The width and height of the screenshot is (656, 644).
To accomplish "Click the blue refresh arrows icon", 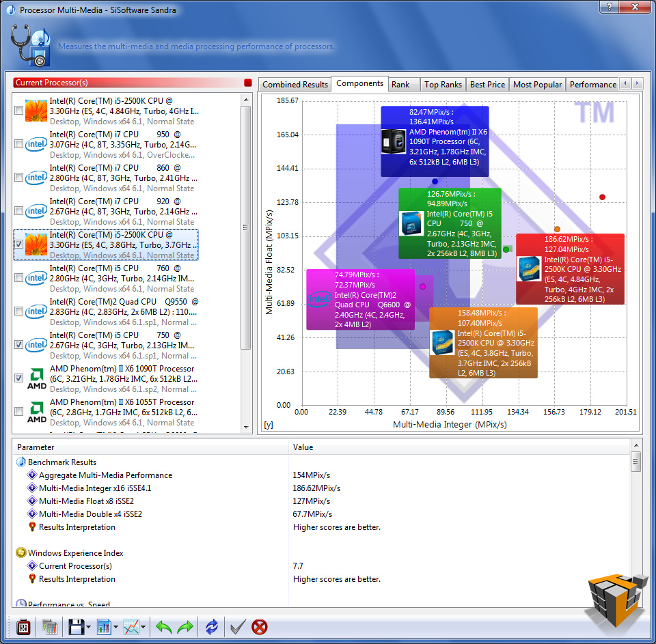I will click(x=212, y=627).
